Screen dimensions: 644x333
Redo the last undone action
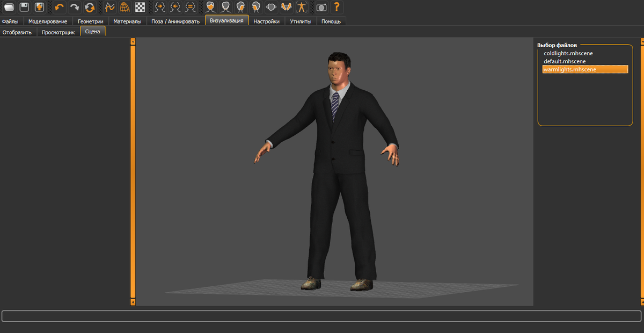pos(74,7)
